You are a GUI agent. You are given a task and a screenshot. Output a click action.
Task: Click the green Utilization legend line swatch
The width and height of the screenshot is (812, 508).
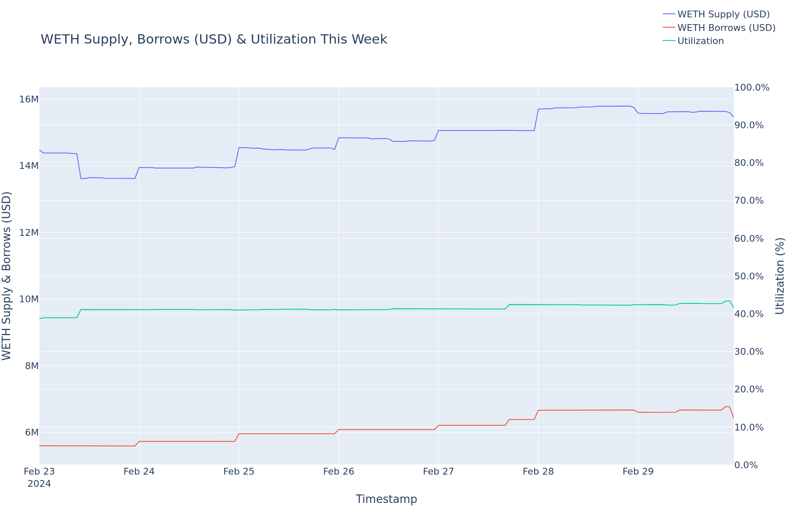pyautogui.click(x=669, y=41)
